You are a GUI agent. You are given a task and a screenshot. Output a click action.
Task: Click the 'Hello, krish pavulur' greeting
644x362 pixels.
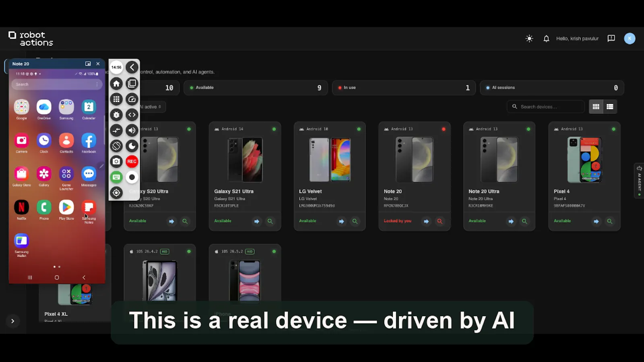tap(577, 39)
